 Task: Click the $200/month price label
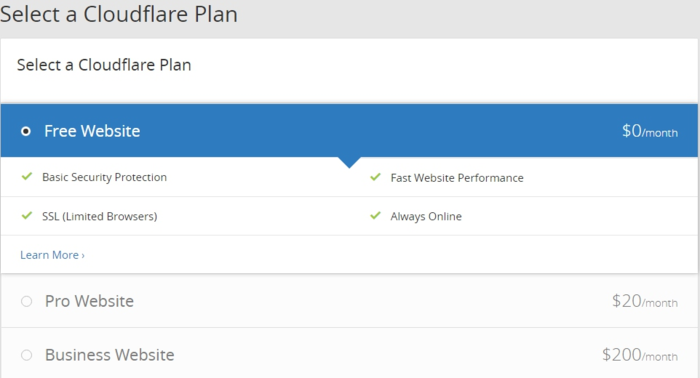tap(640, 355)
